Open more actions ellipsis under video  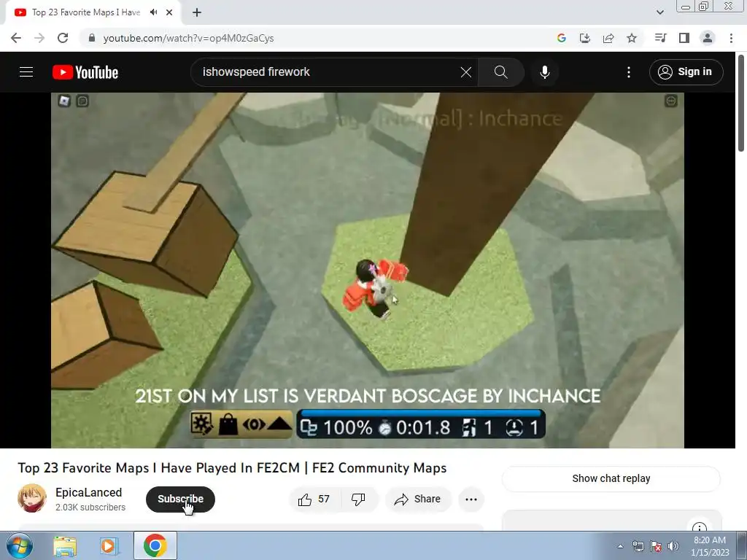pos(471,499)
